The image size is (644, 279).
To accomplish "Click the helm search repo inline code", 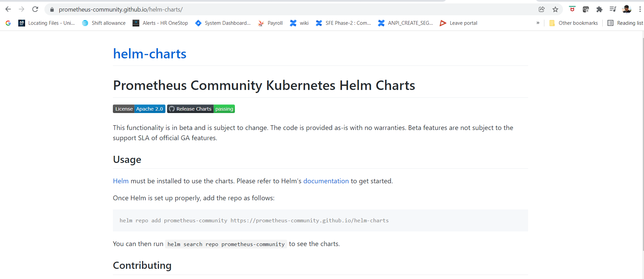I will tap(226, 244).
